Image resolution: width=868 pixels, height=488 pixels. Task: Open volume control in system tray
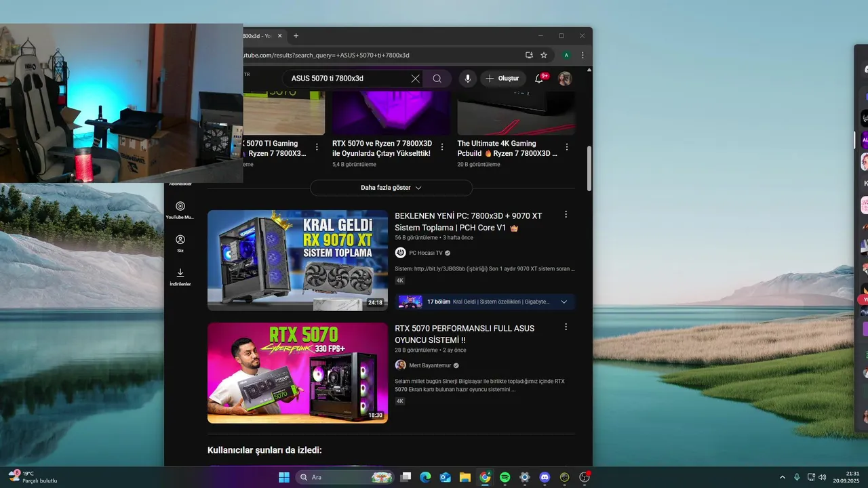pyautogui.click(x=823, y=477)
